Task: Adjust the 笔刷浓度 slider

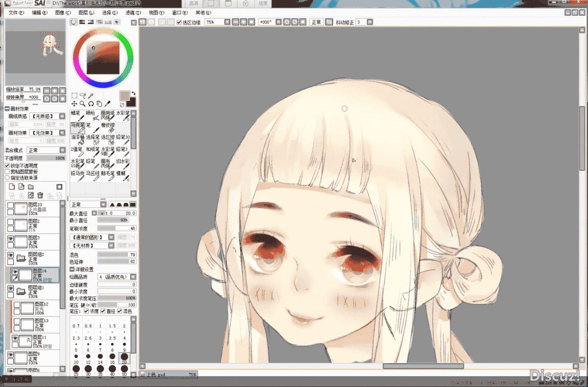Action: (117, 228)
